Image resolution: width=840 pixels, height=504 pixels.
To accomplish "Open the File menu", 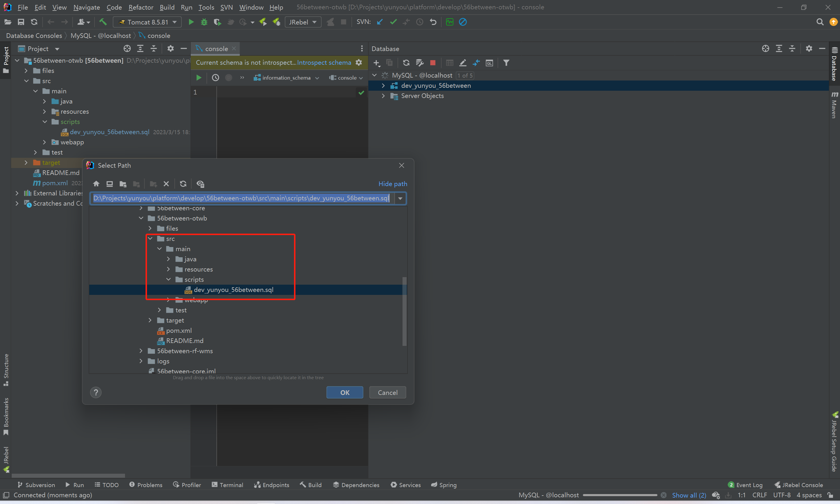I will (x=22, y=7).
